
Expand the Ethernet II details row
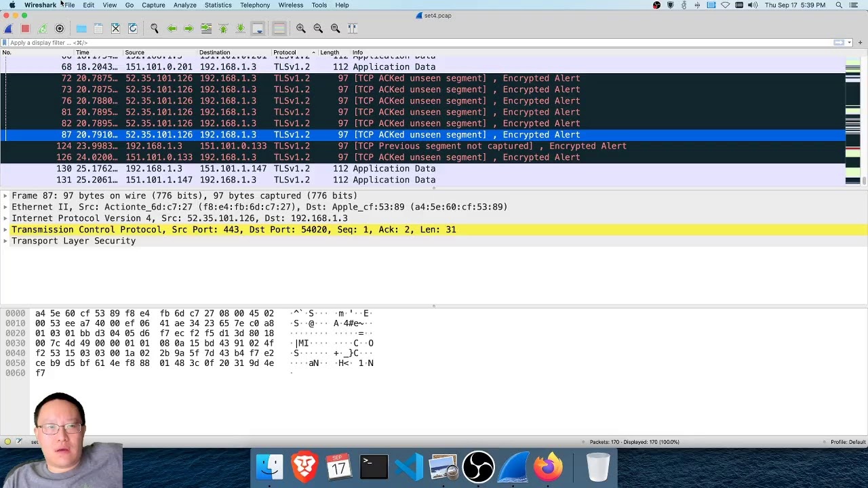pos(5,207)
